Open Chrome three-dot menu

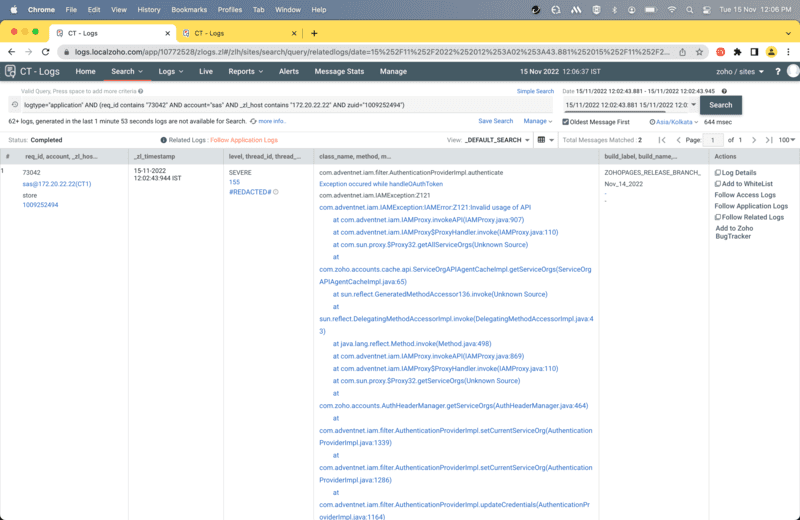[788, 52]
